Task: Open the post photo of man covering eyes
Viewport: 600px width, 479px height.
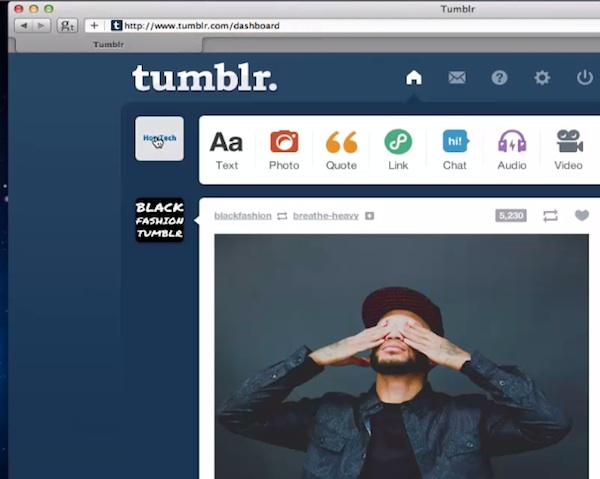Action: click(x=401, y=356)
